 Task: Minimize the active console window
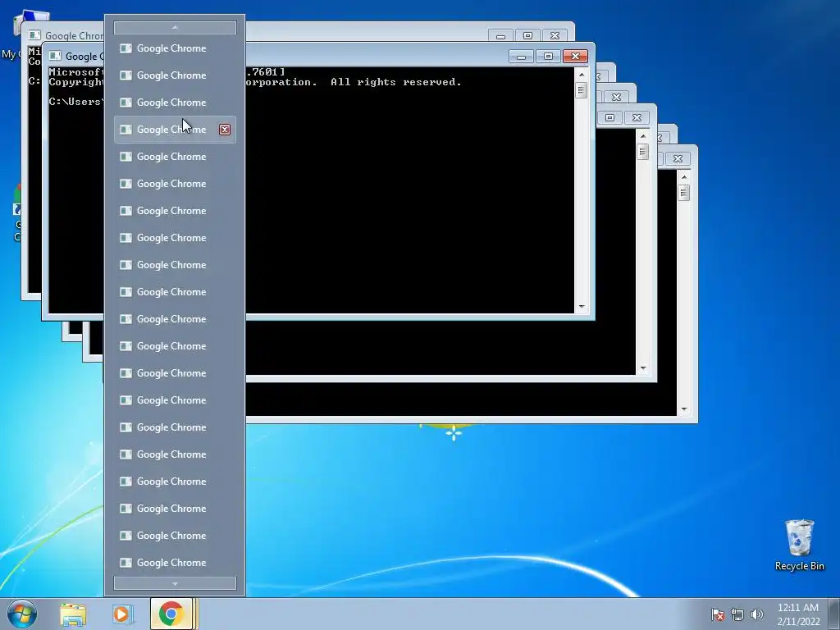(521, 57)
